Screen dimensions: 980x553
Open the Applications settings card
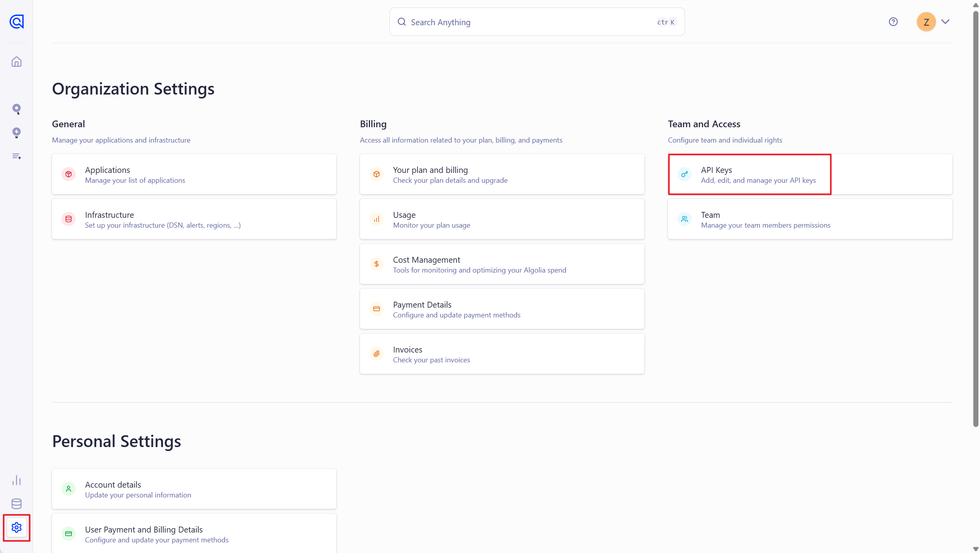pyautogui.click(x=194, y=174)
